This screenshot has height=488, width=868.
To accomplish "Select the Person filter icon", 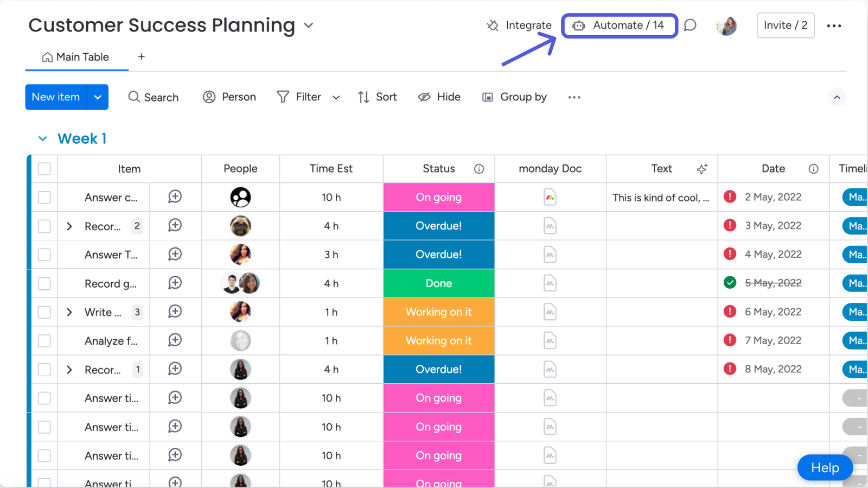I will click(209, 97).
